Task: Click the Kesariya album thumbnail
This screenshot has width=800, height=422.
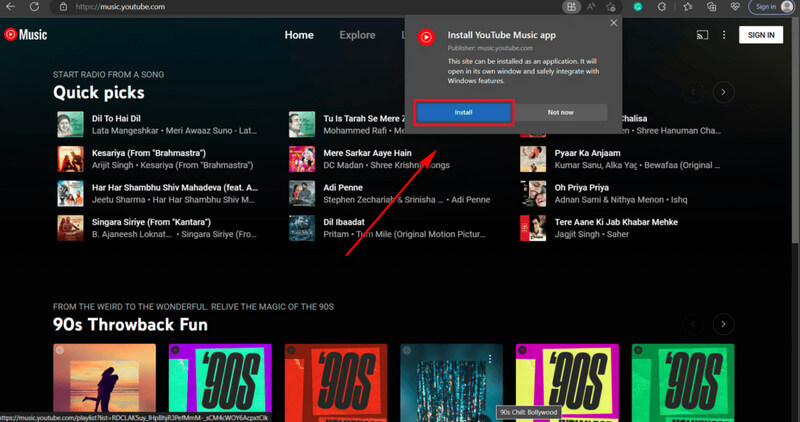Action: tap(70, 159)
